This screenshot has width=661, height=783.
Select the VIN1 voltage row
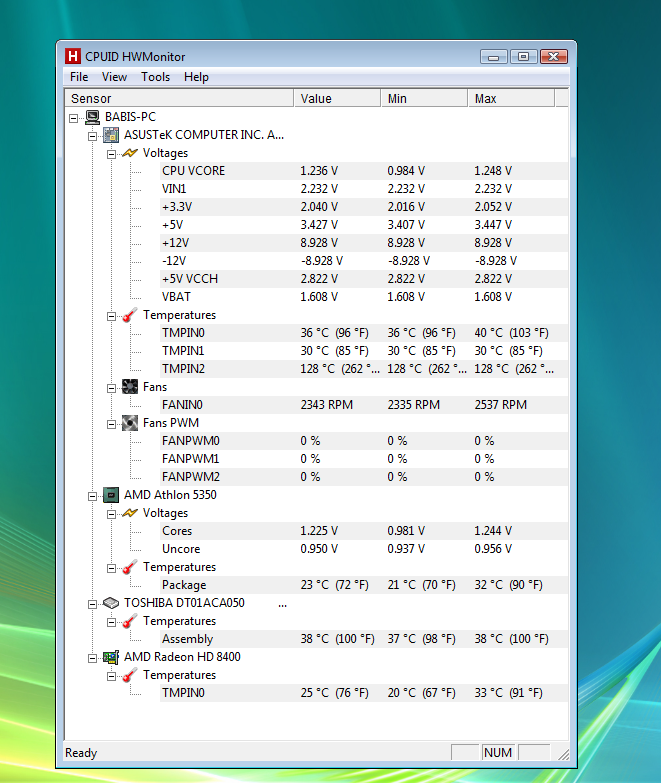364,189
